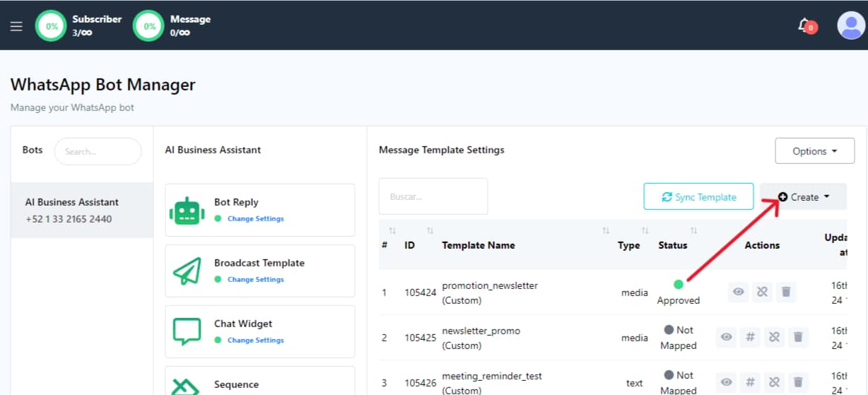Sort table by Template Name column
Image resolution: width=868 pixels, height=395 pixels.
[478, 245]
